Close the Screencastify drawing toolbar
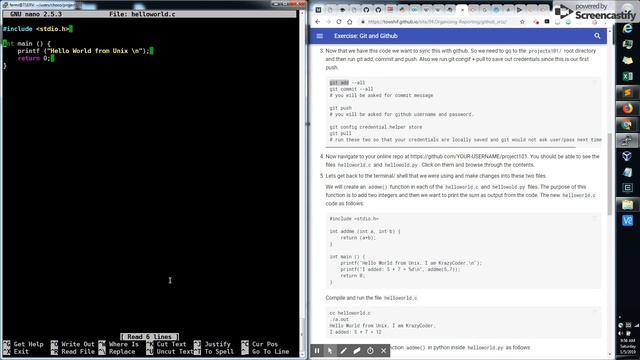The image size is (640, 360). pyautogui.click(x=384, y=351)
